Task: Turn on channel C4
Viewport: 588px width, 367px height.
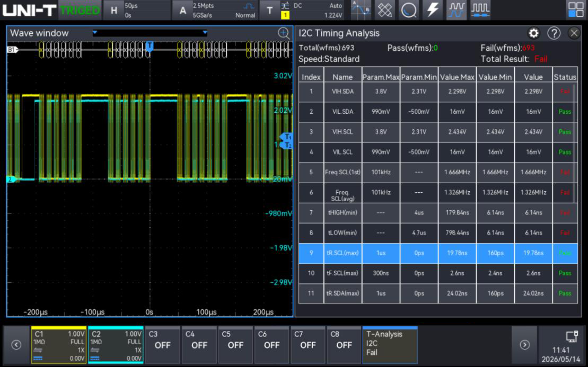Action: pyautogui.click(x=199, y=345)
